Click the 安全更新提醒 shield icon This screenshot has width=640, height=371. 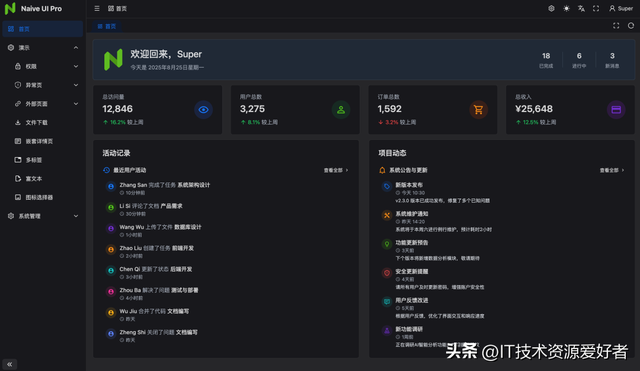(387, 273)
